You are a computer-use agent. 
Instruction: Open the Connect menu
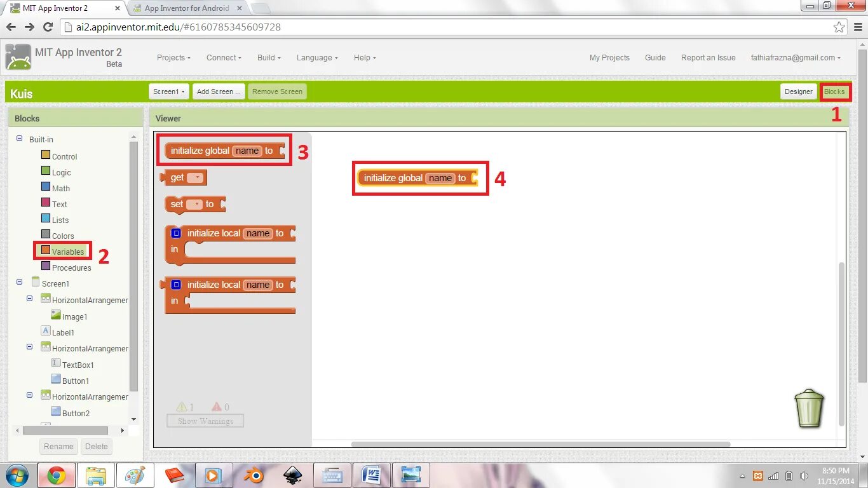224,58
